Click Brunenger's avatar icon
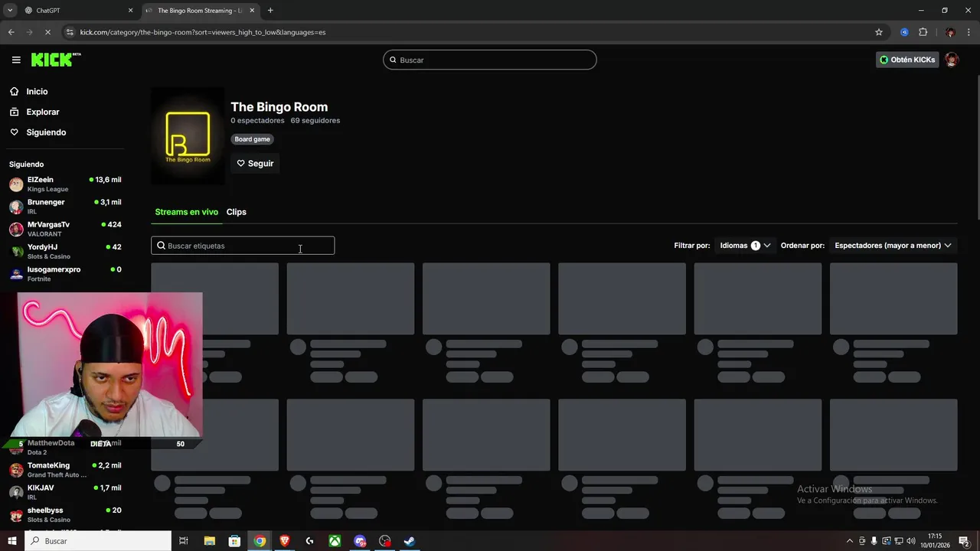The image size is (980, 551). coord(16,207)
